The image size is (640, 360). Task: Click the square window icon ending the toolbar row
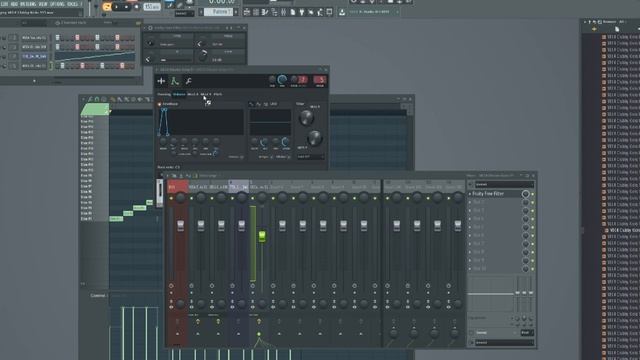click(329, 12)
